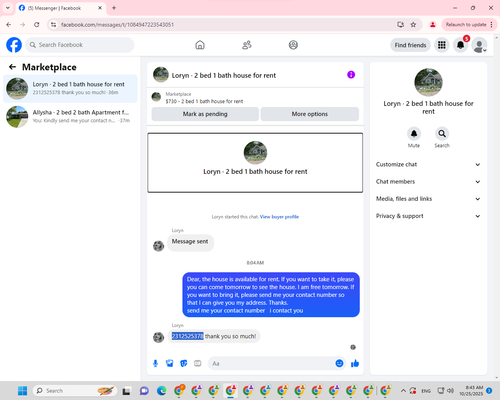
Task: Search in conversation magnifier icon
Action: pos(442,134)
